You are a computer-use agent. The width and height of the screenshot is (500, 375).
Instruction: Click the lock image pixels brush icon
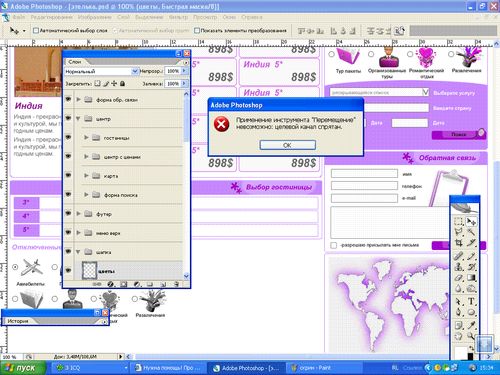106,83
